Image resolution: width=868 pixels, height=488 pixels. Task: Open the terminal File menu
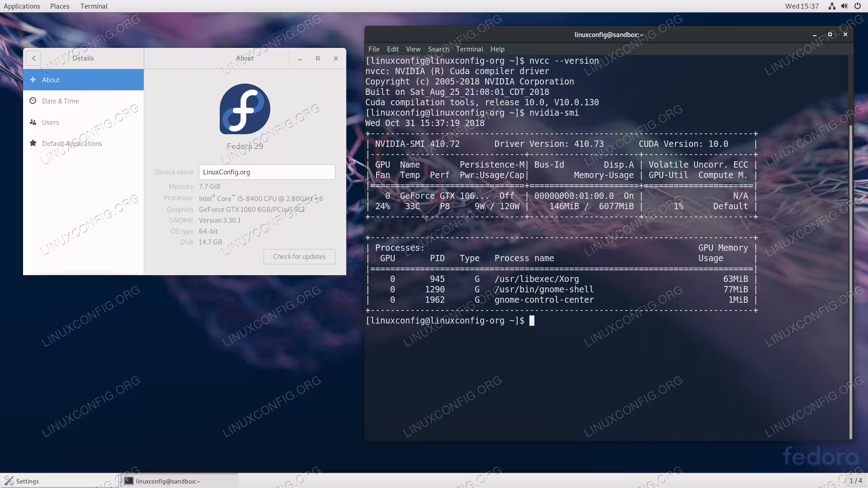pos(374,49)
